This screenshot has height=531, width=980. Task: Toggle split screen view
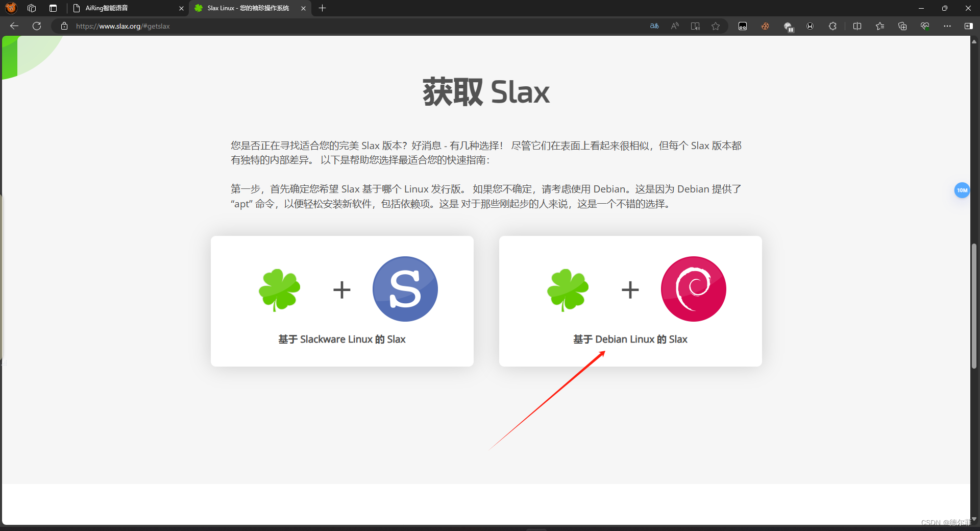(857, 26)
